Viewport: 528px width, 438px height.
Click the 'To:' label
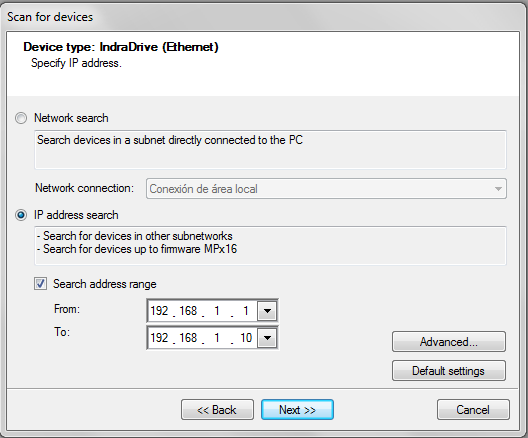tap(62, 332)
